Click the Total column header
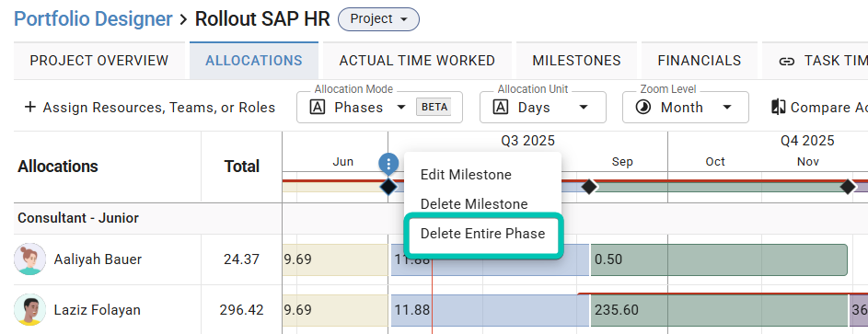This screenshot has height=334, width=868. click(x=242, y=167)
